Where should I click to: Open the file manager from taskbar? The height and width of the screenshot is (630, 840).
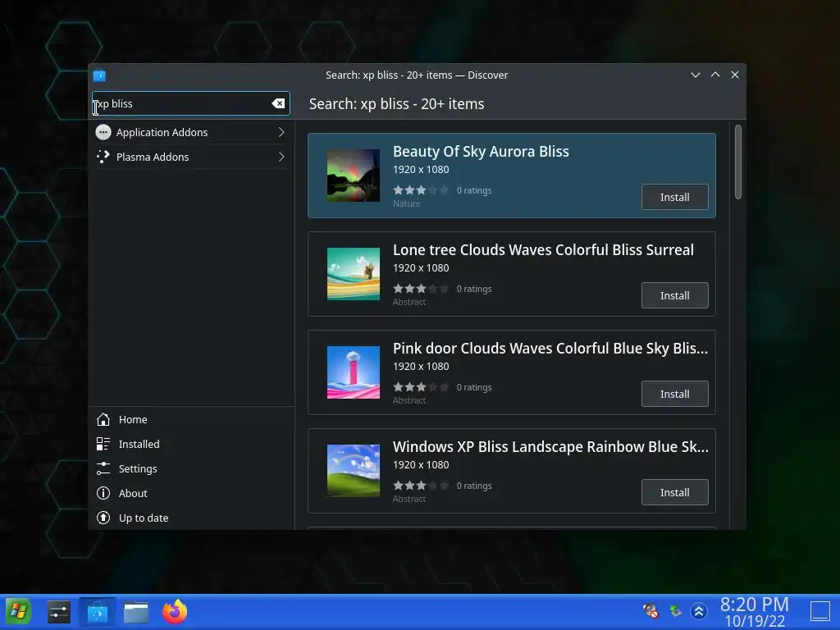136,612
